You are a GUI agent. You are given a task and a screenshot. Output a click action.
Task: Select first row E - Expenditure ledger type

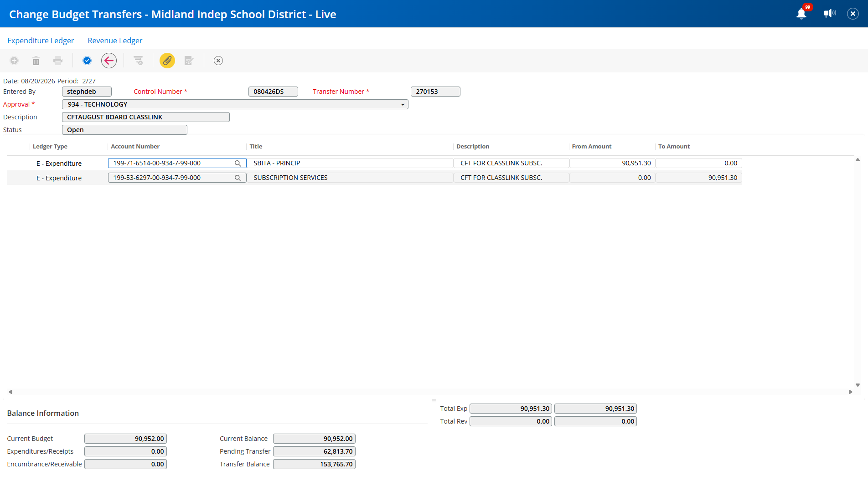tap(59, 164)
